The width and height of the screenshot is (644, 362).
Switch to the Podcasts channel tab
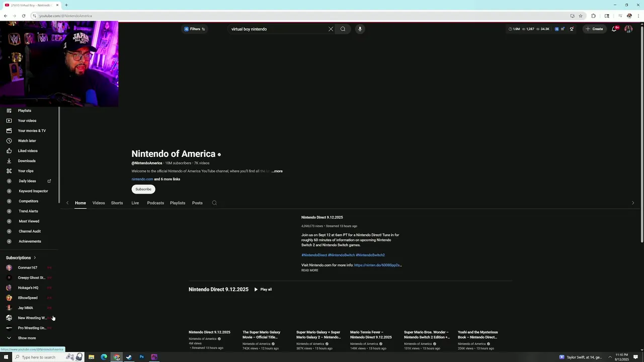pyautogui.click(x=155, y=203)
